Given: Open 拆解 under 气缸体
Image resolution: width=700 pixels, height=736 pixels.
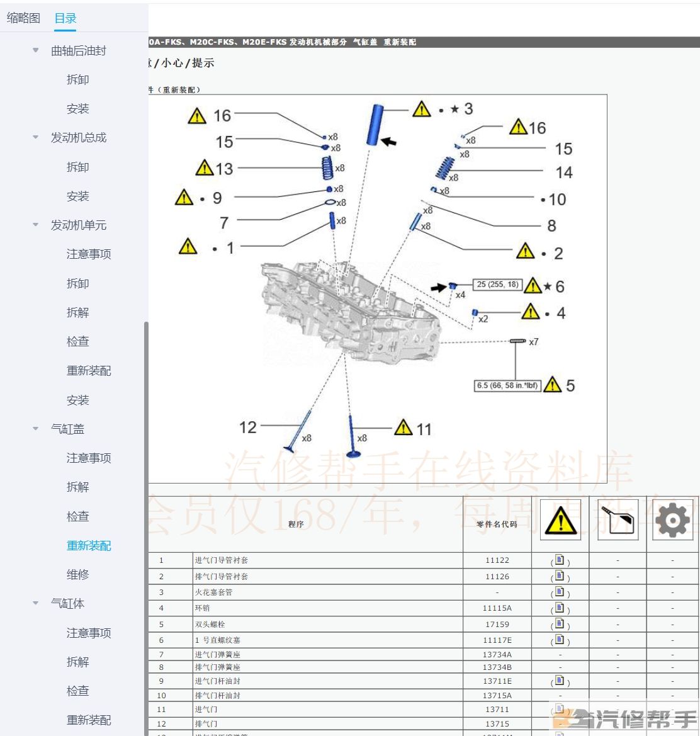Looking at the screenshot, I should (78, 662).
